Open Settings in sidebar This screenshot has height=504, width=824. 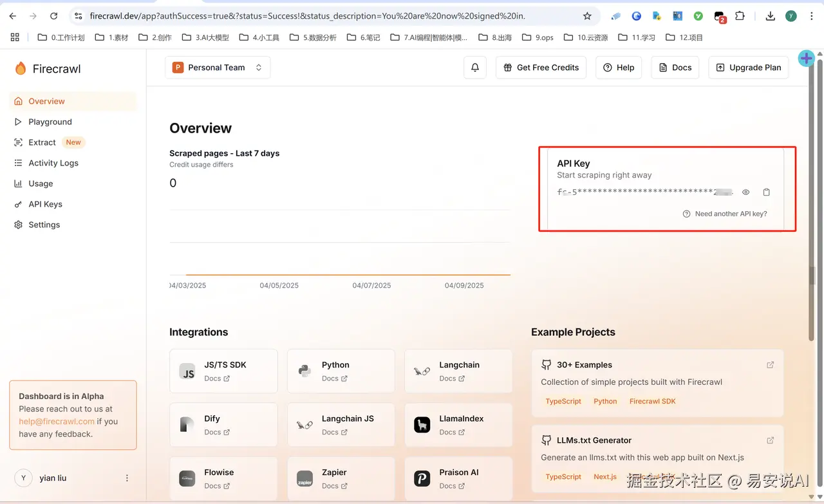[73, 225]
